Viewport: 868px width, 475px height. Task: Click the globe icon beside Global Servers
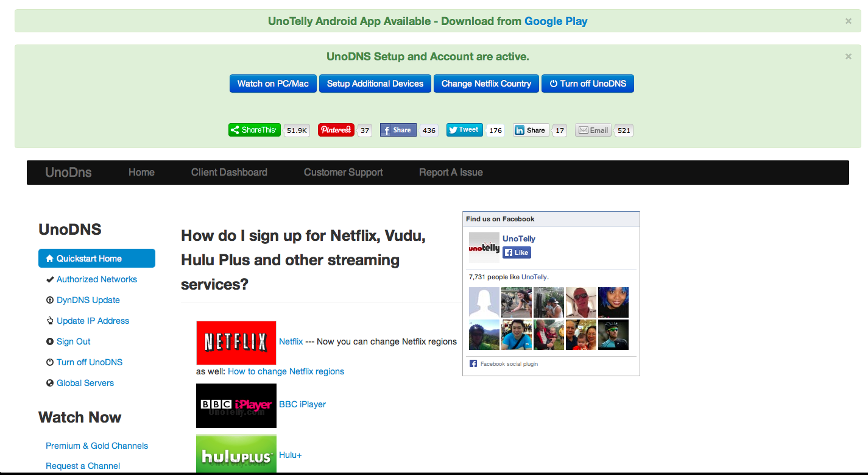coord(50,383)
